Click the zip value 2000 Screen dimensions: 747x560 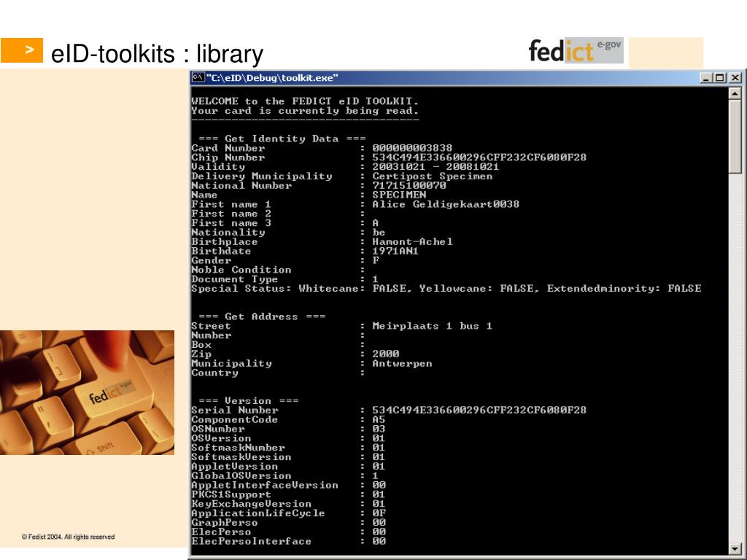tap(385, 354)
